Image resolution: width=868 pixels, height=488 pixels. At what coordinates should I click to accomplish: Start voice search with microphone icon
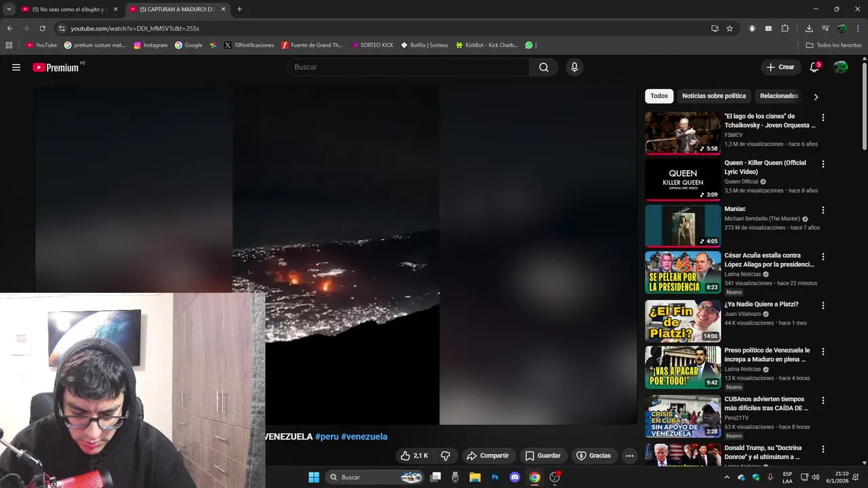(x=574, y=67)
